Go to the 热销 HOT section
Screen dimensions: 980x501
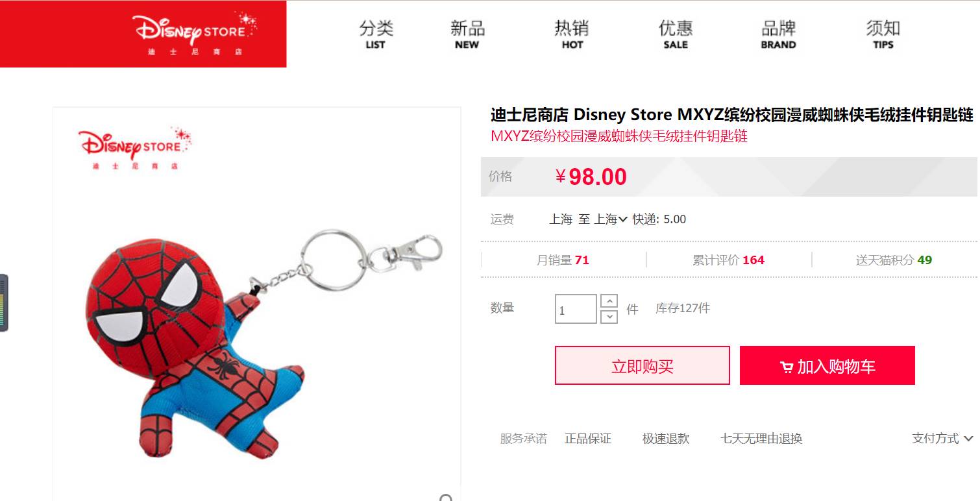[x=572, y=34]
